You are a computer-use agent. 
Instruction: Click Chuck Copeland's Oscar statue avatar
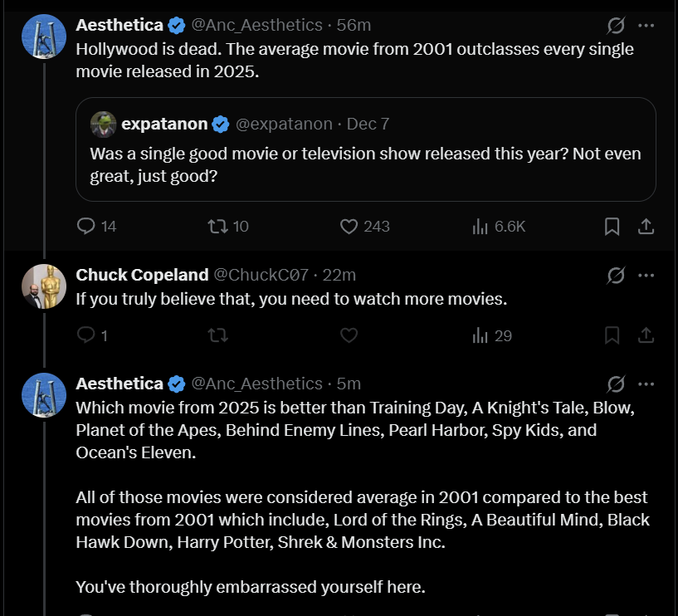tap(43, 286)
